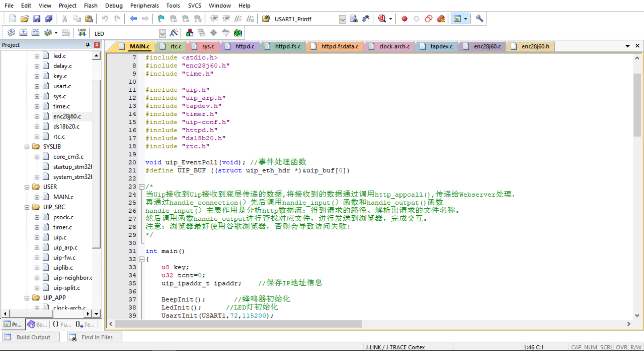
Task: Build target files using the Build icon
Action: [23, 33]
